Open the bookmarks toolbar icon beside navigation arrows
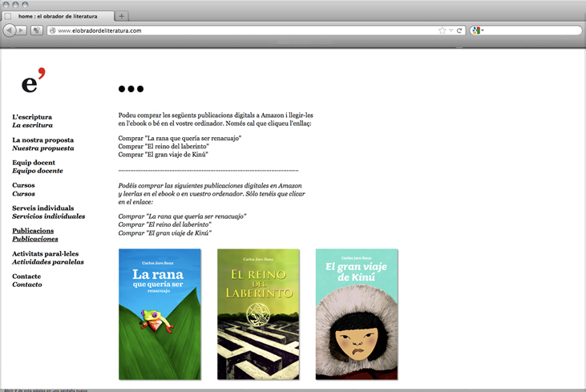The image size is (586, 392). pos(37,30)
